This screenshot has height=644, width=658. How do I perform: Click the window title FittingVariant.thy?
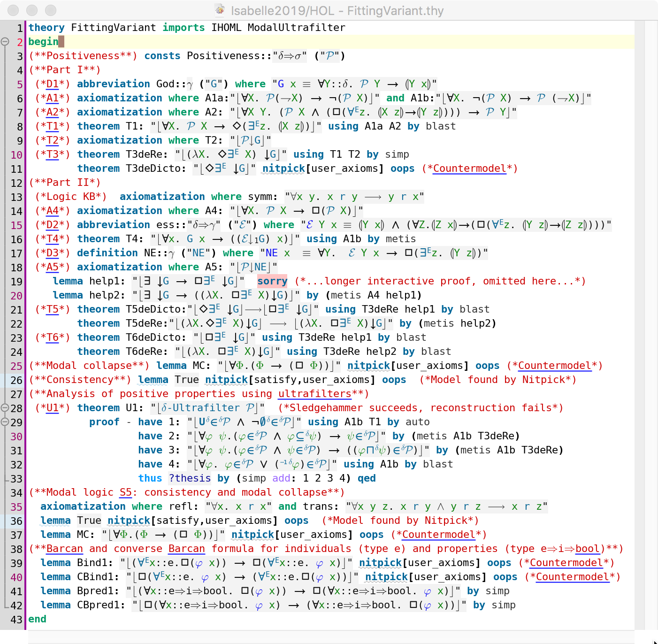coord(337,10)
